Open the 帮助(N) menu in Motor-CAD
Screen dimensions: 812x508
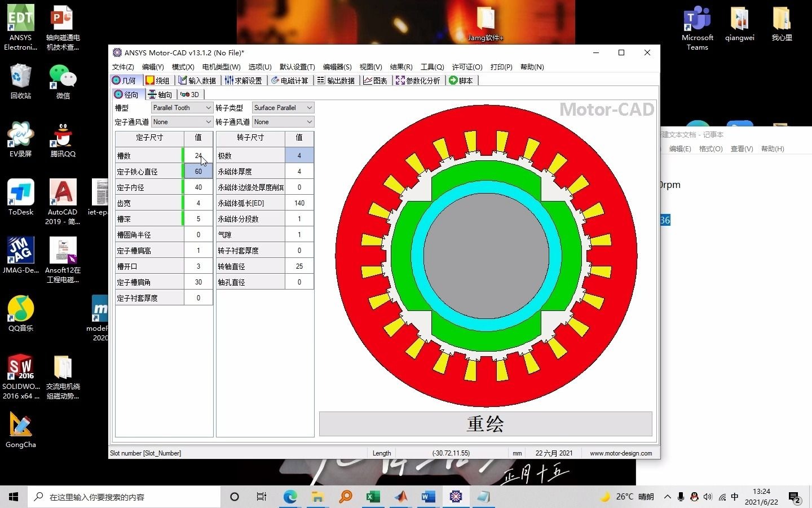click(x=532, y=67)
